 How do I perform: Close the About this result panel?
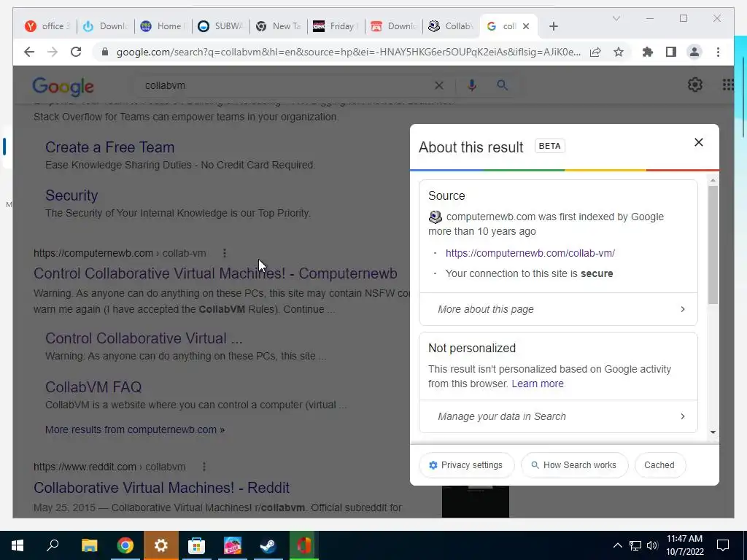698,142
